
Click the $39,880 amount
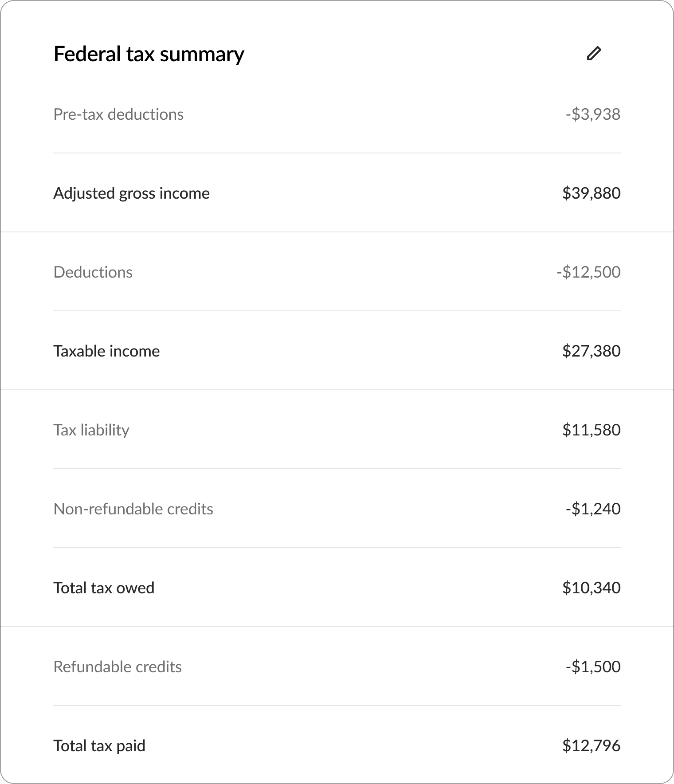coord(592,193)
